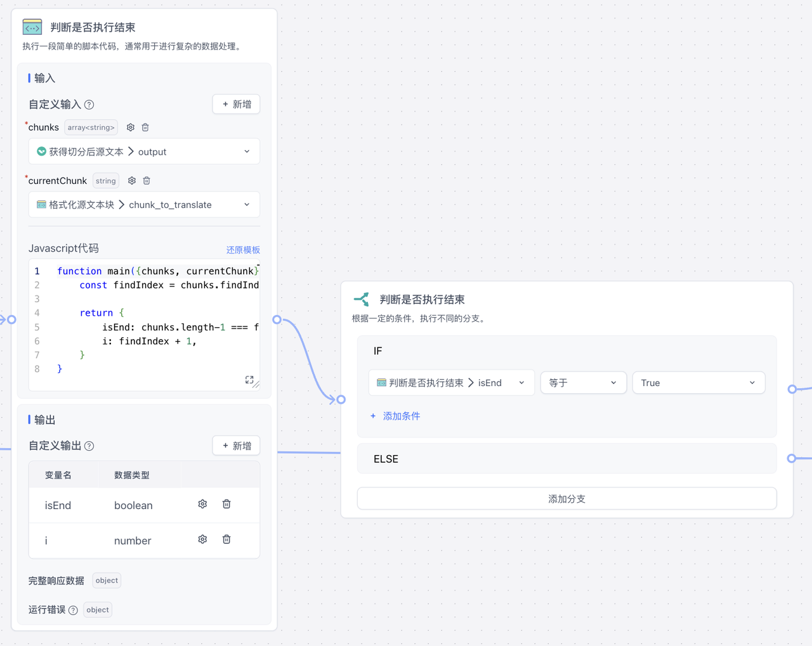Delete the isEnd output variable
This screenshot has height=646, width=812.
click(226, 504)
